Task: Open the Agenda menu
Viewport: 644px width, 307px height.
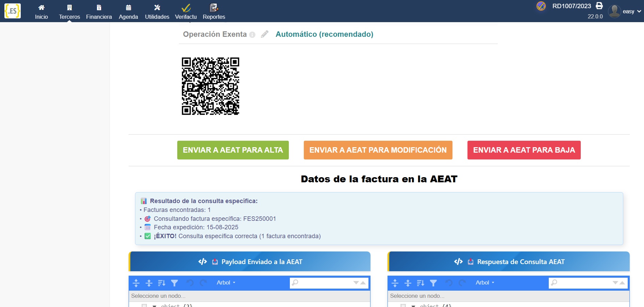Action: tap(128, 12)
